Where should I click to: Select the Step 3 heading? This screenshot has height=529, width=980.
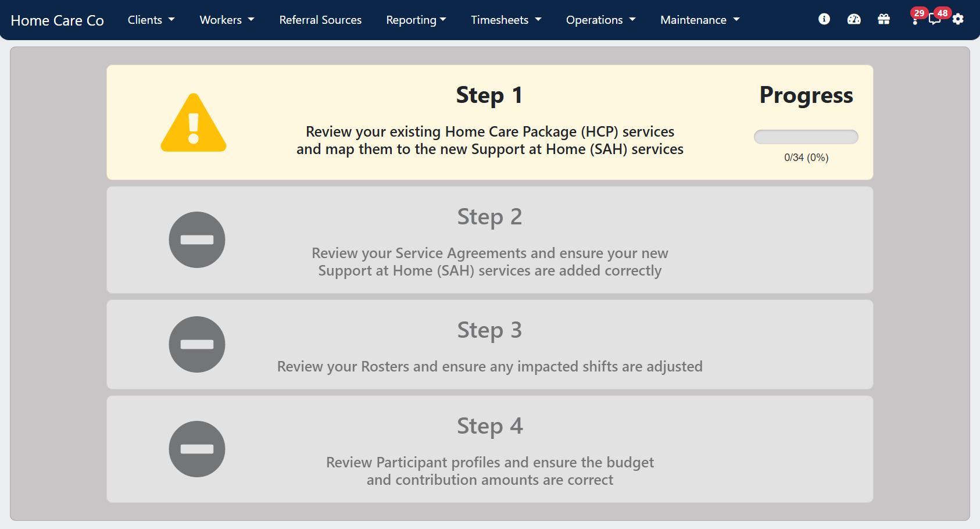489,330
